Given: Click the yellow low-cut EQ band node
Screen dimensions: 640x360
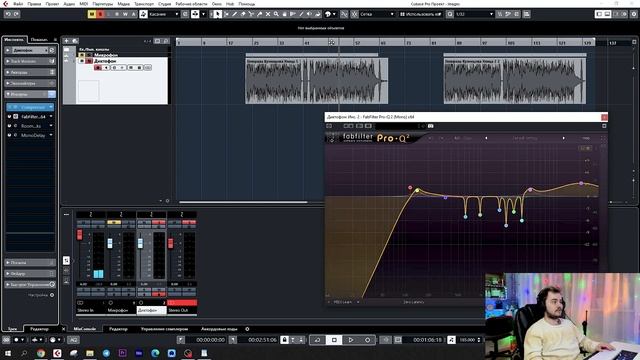Looking at the screenshot, I should [417, 190].
